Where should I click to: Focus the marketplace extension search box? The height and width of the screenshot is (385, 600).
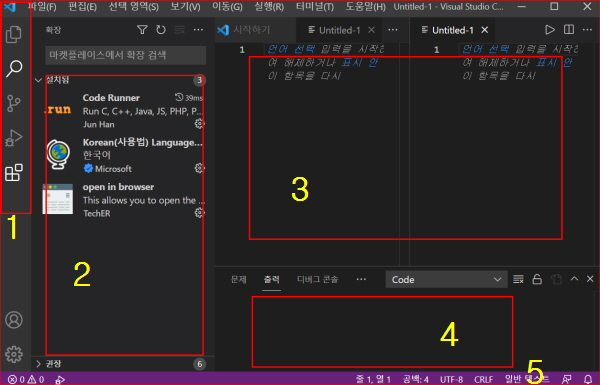126,55
